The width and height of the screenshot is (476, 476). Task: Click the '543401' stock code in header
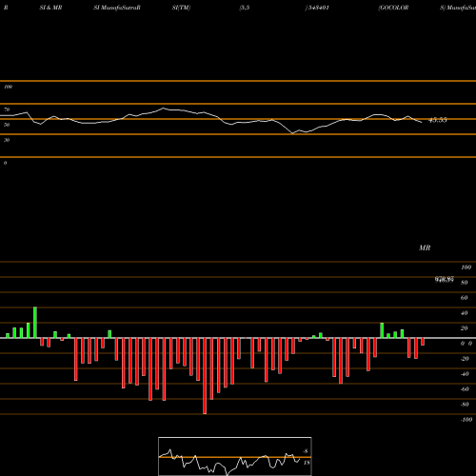(x=319, y=8)
